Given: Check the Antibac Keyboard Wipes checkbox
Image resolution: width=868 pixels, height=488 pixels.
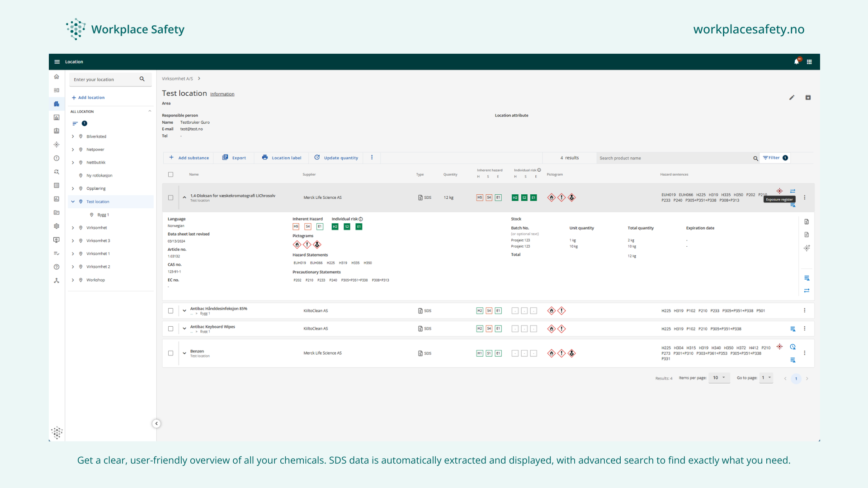Looking at the screenshot, I should [170, 329].
